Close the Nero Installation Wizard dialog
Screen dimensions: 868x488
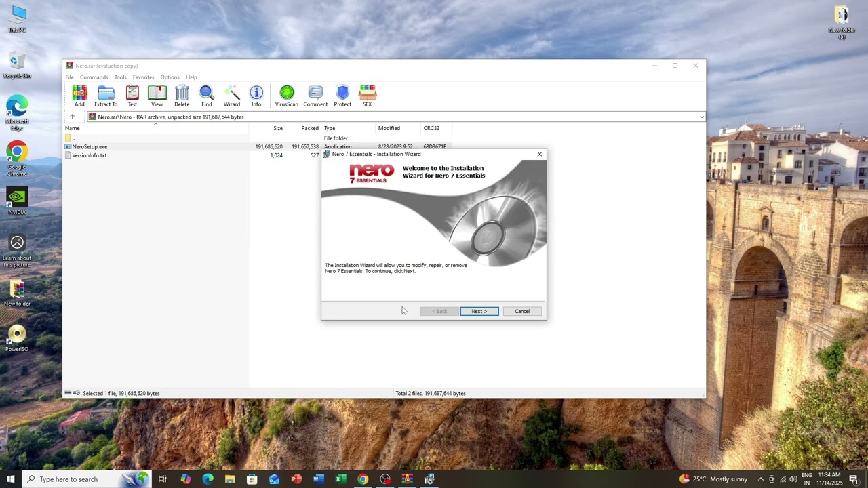pyautogui.click(x=540, y=155)
